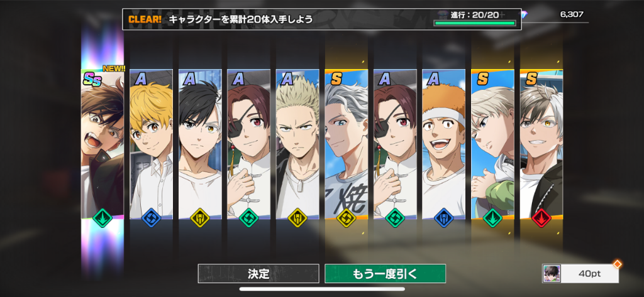Screen dimensions: 644x297
Task: Click the character portrait icon beside 40pt
Action: tap(552, 274)
